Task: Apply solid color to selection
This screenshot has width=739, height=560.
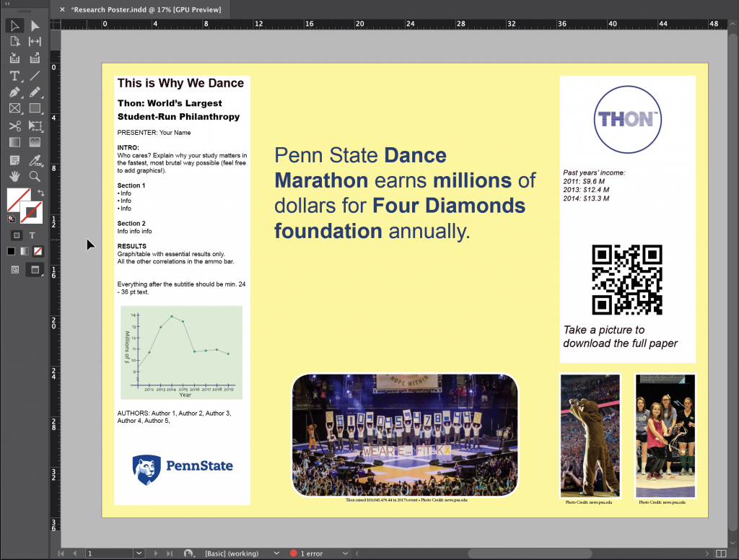Action: [11, 251]
